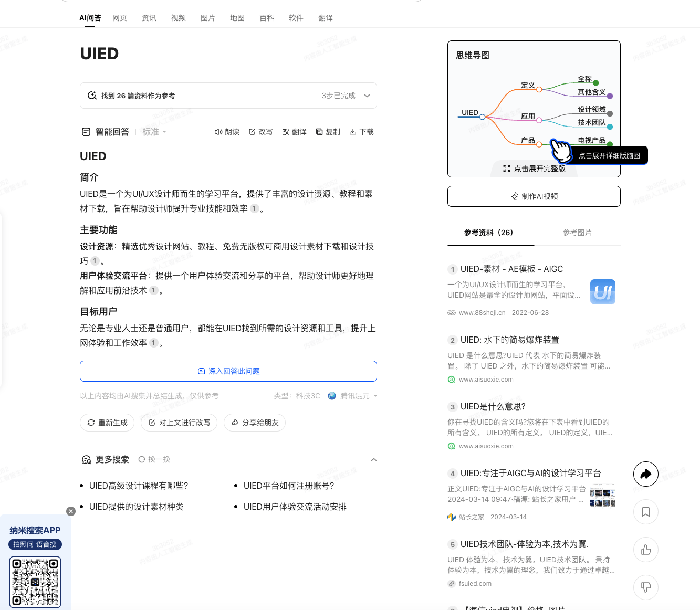Open the top 翻译 search tab
Viewport: 700px width, 610px height.
pyautogui.click(x=326, y=18)
